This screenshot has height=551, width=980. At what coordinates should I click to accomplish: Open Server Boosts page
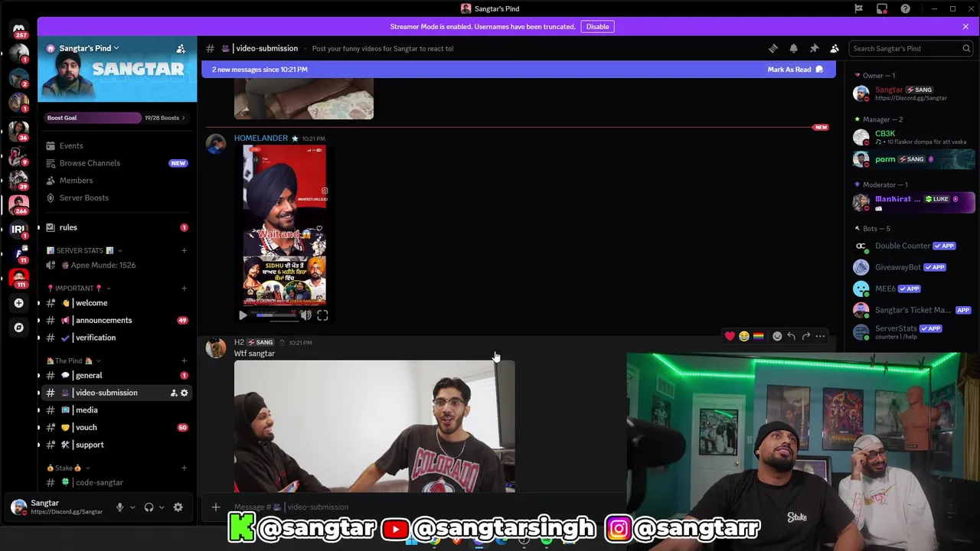click(x=116, y=197)
